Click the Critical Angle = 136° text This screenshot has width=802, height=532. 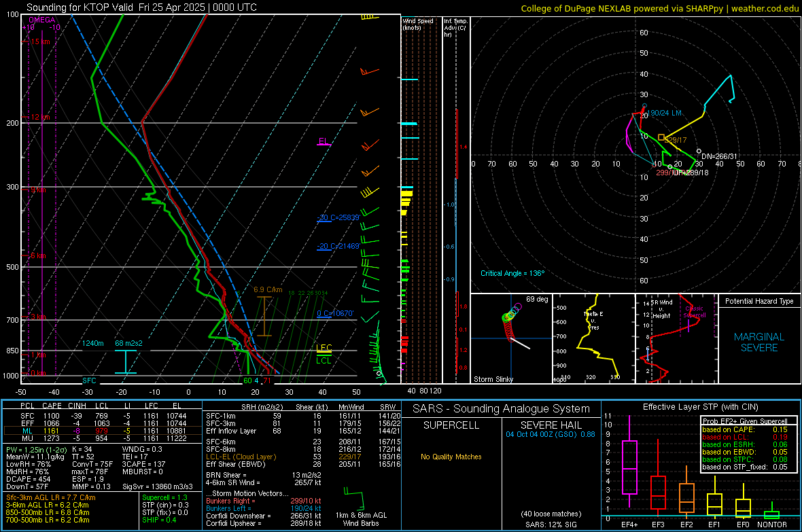512,273
